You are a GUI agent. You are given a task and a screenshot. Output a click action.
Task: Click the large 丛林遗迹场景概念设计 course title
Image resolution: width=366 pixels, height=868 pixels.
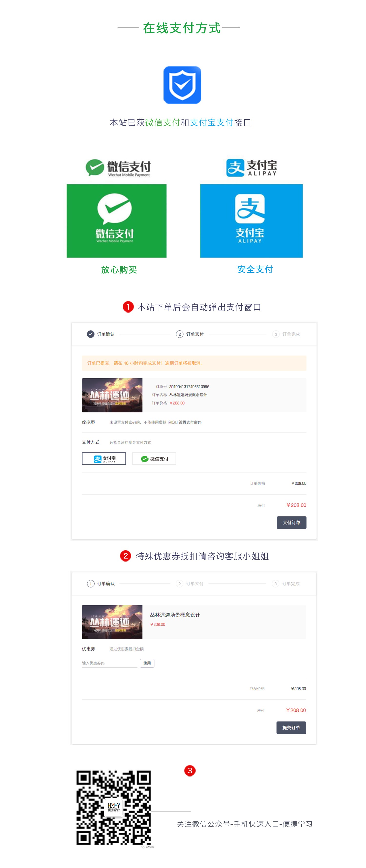[x=175, y=615]
